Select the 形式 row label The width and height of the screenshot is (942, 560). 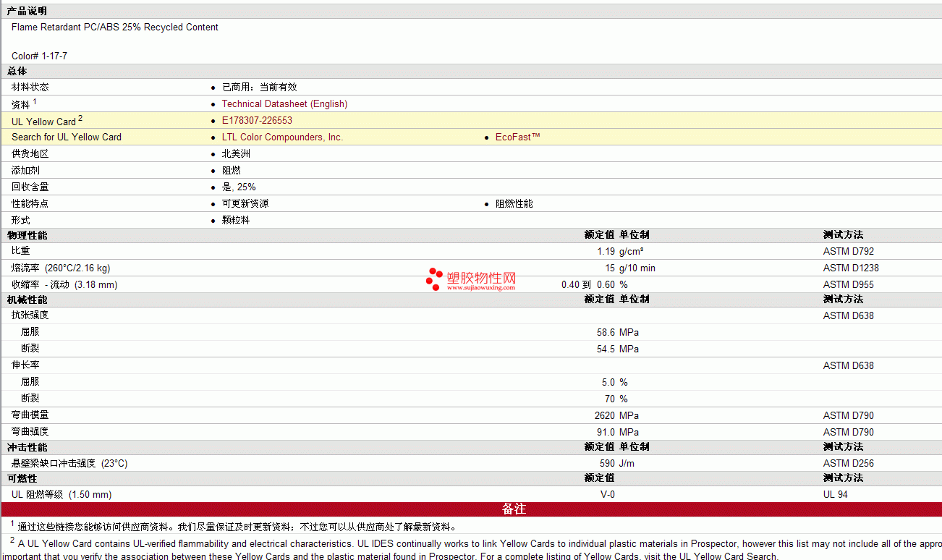21,221
